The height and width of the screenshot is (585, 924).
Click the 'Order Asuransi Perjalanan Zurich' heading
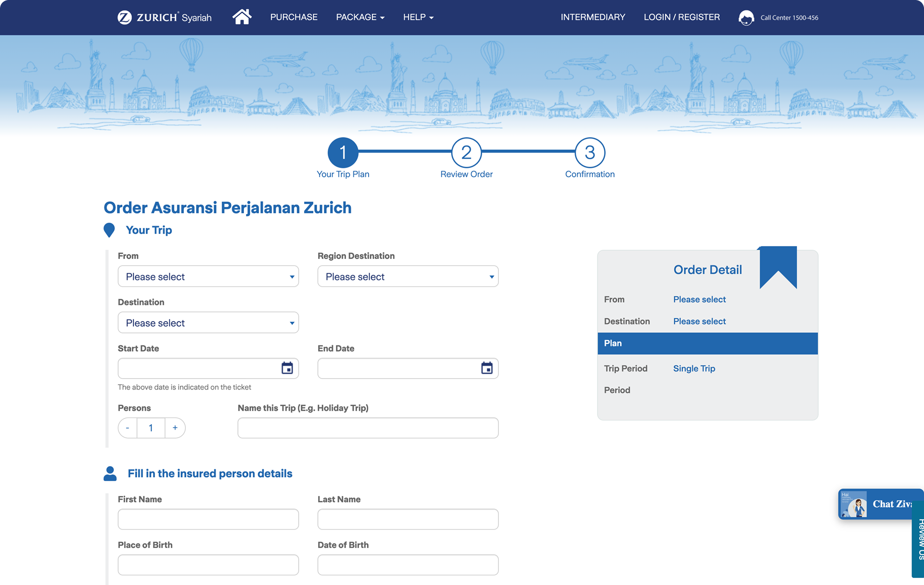[228, 208]
